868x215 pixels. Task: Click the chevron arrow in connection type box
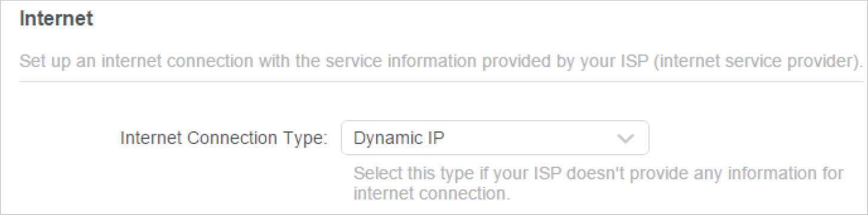tap(625, 139)
